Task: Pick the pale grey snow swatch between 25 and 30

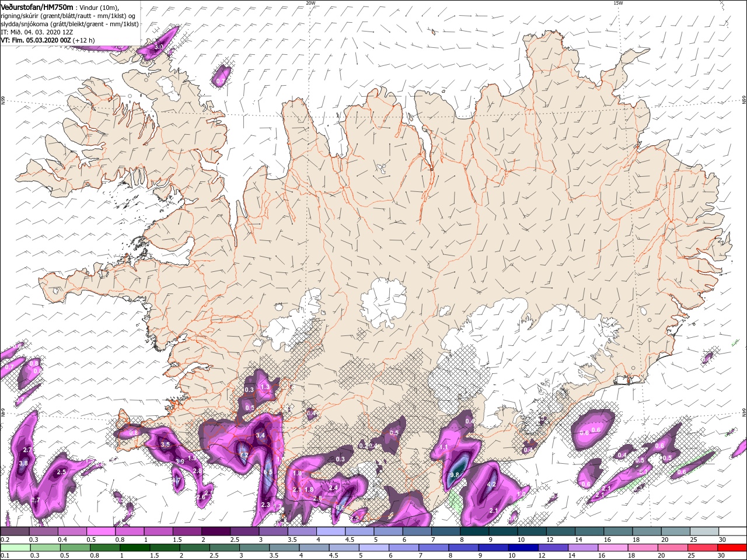Action: (x=704, y=531)
